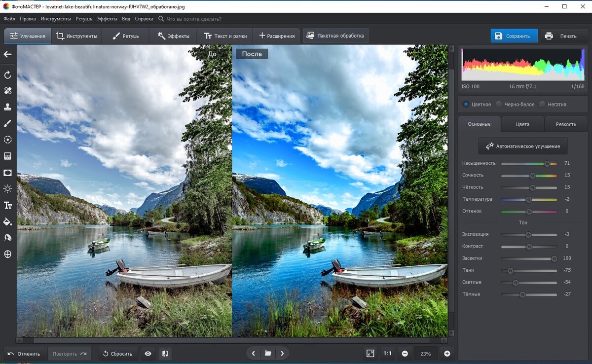Select the Цветное radio option

click(477, 105)
